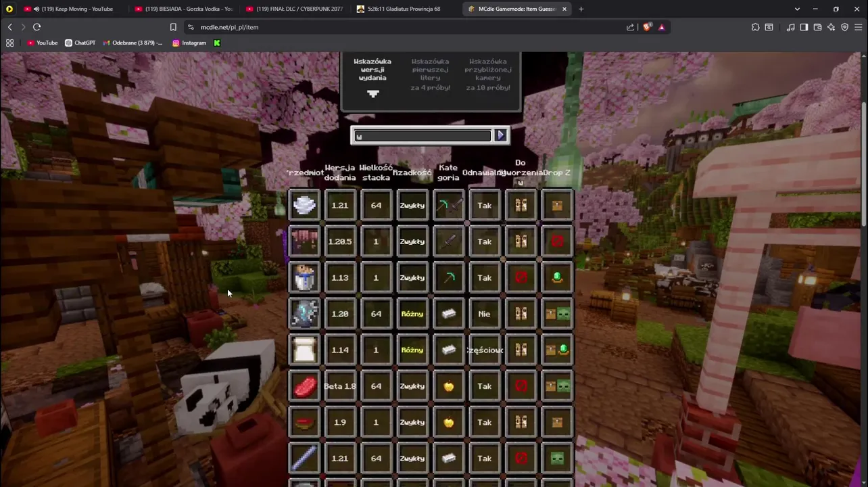Open the Instagram bookmark
This screenshot has height=487, width=868.
pos(189,43)
